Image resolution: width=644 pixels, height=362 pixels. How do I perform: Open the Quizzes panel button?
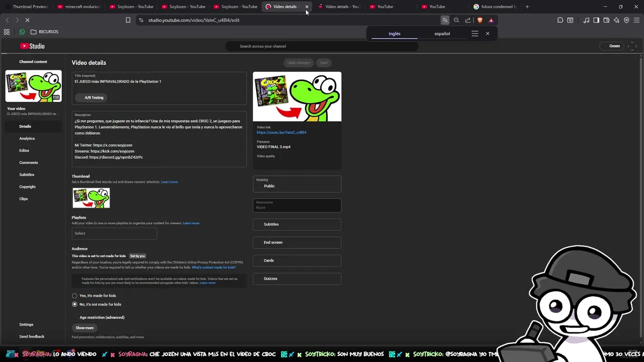[297, 279]
